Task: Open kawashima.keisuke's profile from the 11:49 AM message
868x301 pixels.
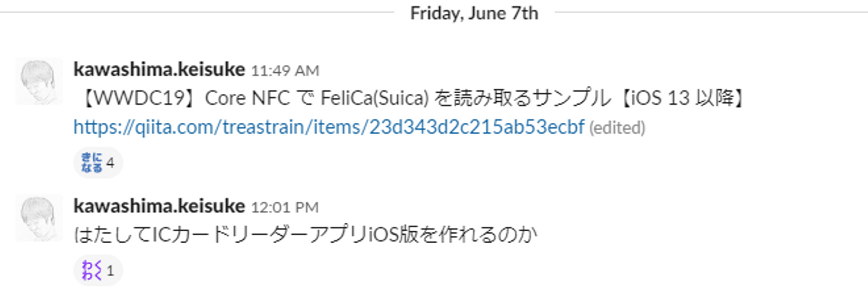Action: [159, 70]
